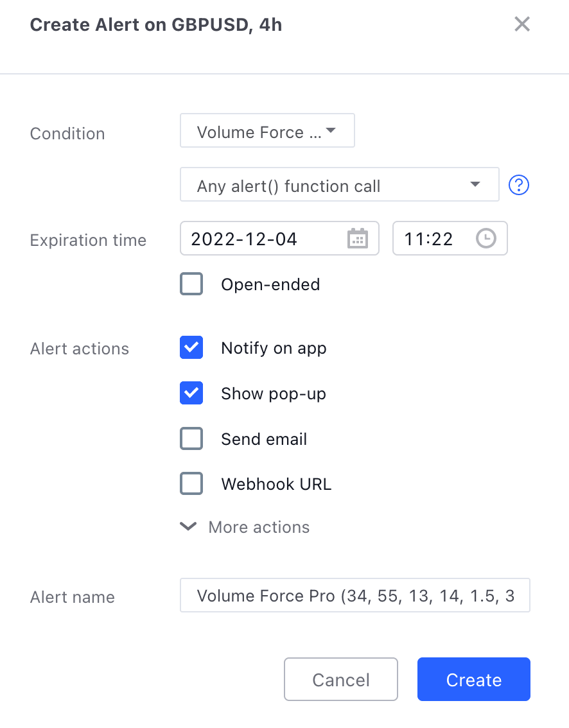This screenshot has height=728, width=569.
Task: Click the 2022-12-04 expiration date field
Action: 279,239
